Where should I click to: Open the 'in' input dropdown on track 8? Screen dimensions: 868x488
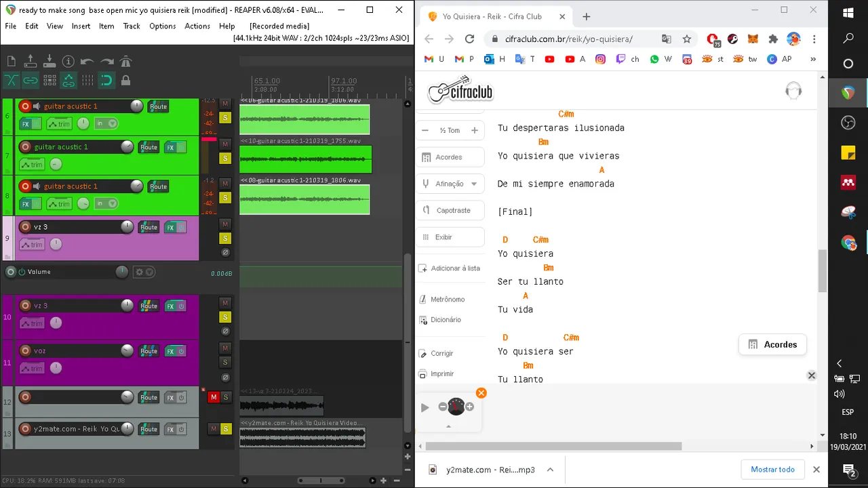(106, 203)
